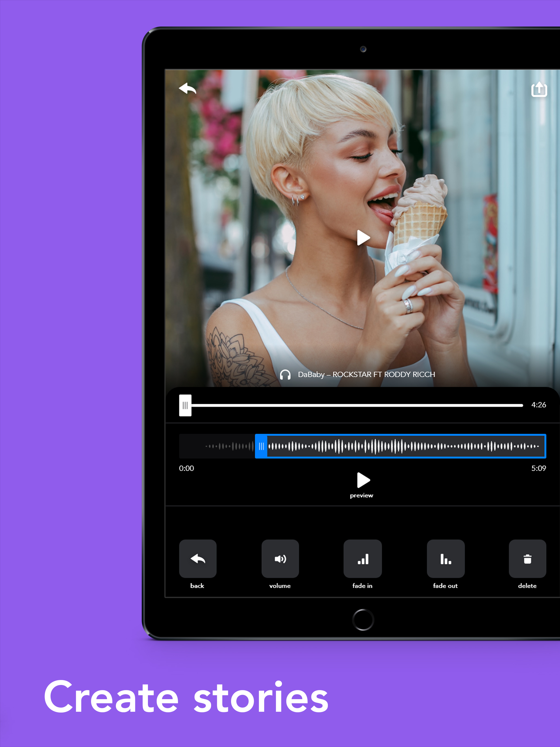
Task: Click the white slider handle on the duration bar
Action: tap(185, 405)
